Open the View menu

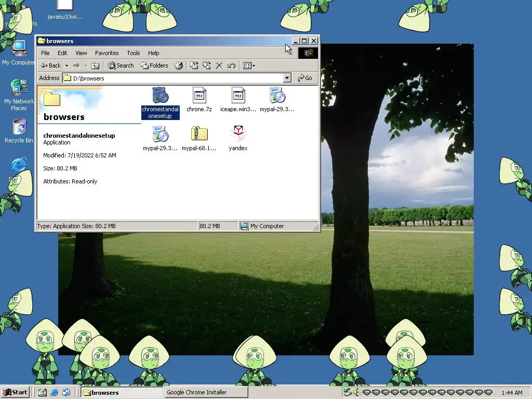coord(81,53)
